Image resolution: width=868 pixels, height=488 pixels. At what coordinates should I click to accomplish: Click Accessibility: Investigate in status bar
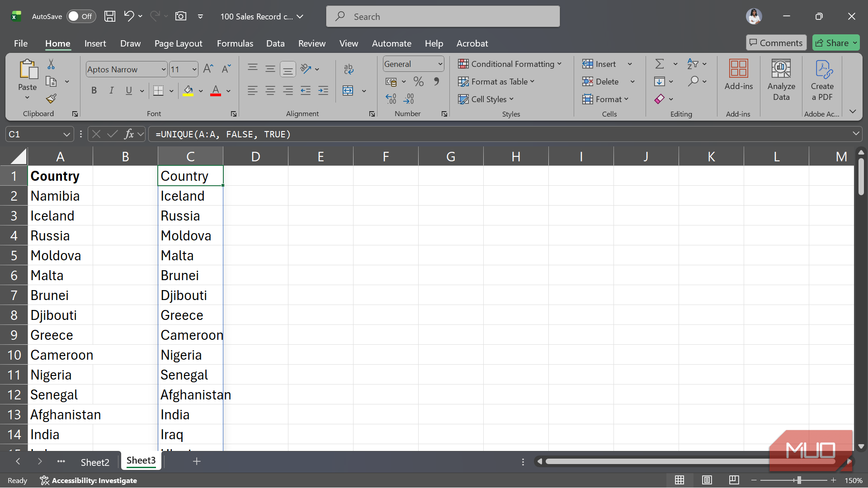(89, 480)
